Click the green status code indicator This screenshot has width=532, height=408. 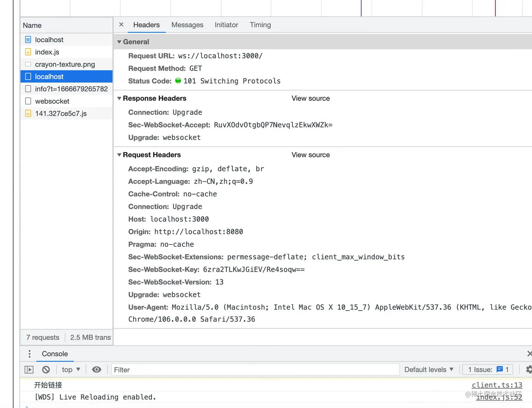point(178,80)
